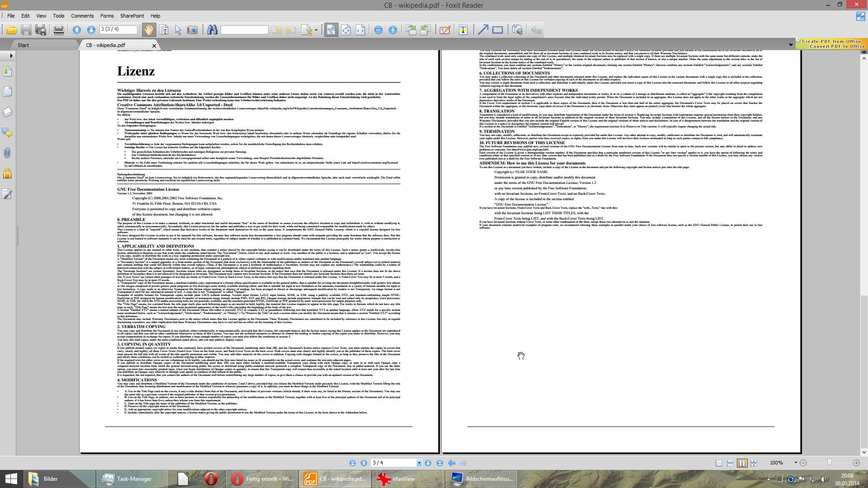Switch to single page layout
Screen dimensions: 868x488
[719, 463]
